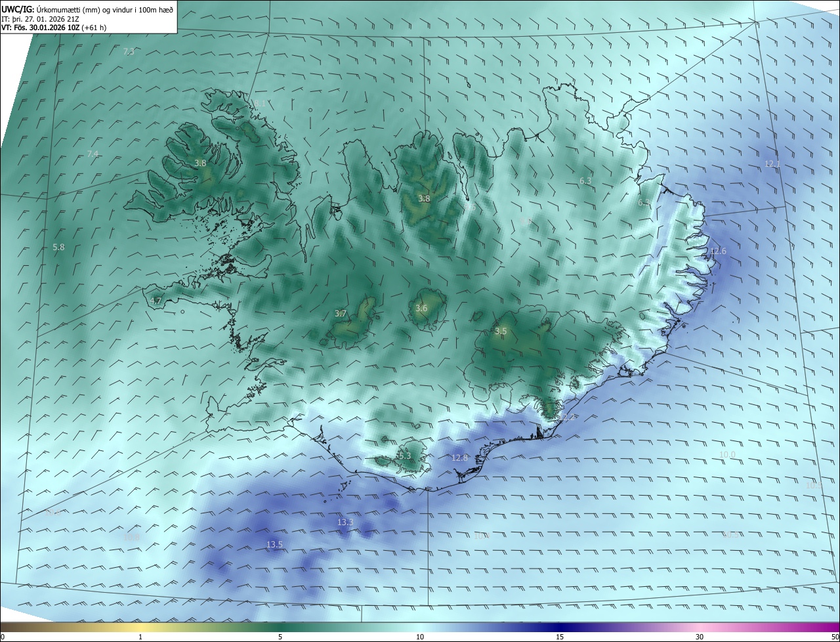Click the 13.3 value label over the sea
Viewport: 840px width, 642px height.
[345, 522]
